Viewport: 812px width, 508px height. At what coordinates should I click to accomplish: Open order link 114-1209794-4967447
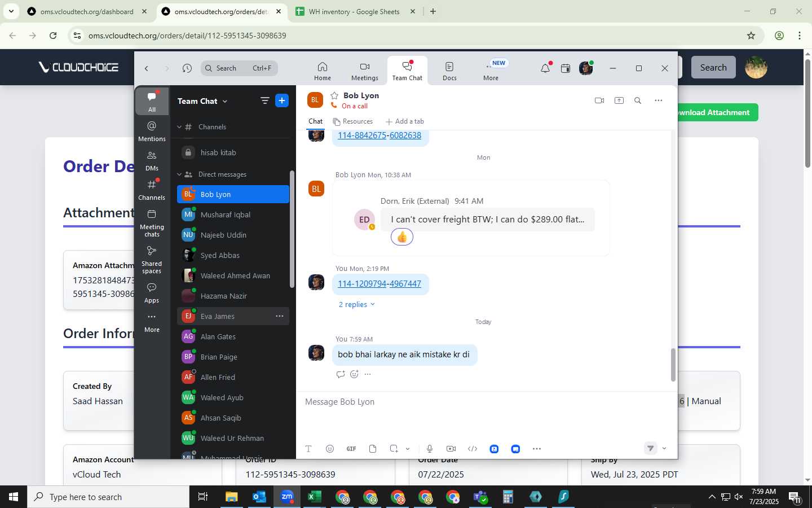tap(379, 284)
